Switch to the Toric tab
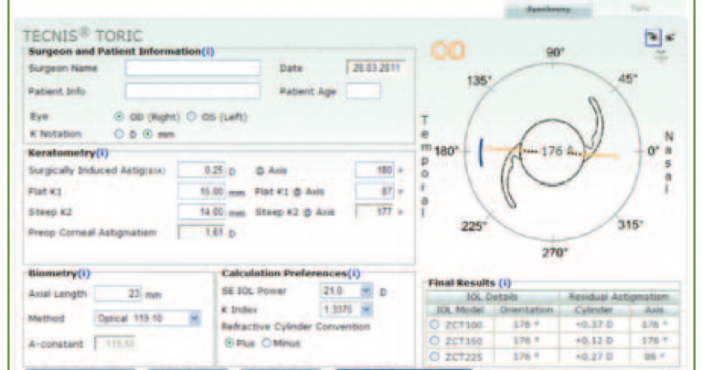The width and height of the screenshot is (702, 370). [x=640, y=9]
